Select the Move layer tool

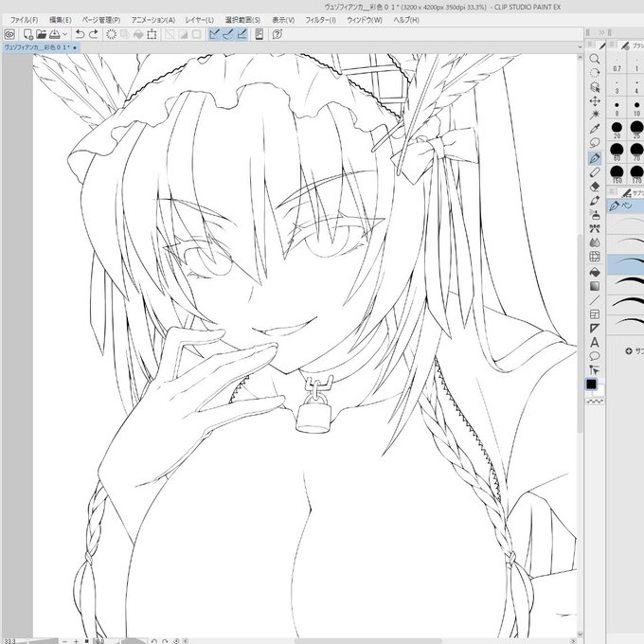(595, 101)
